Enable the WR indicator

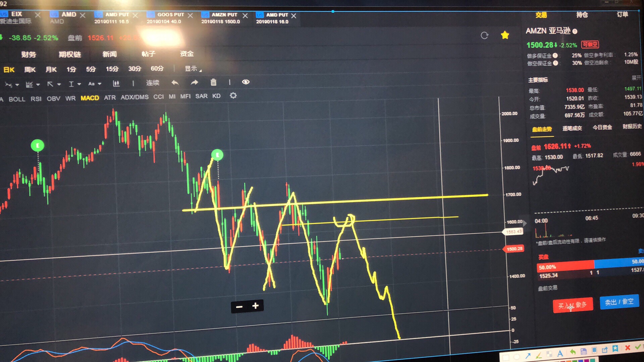70,98
